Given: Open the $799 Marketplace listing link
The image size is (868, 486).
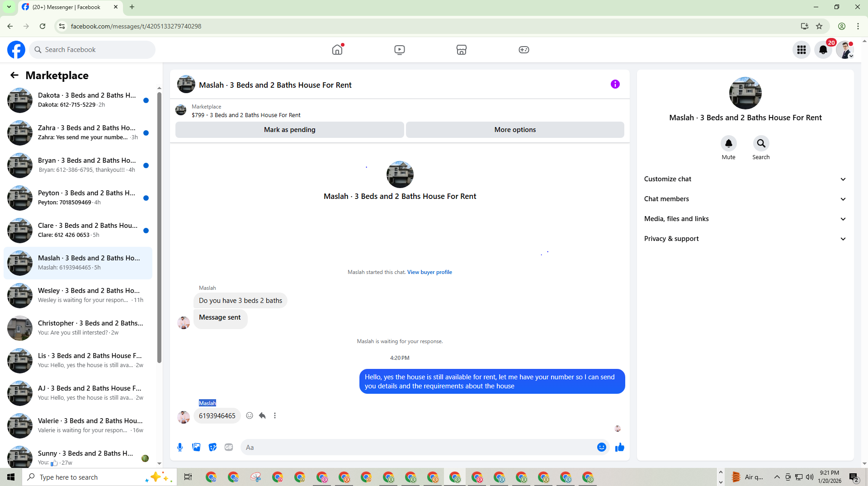Looking at the screenshot, I should click(x=246, y=115).
